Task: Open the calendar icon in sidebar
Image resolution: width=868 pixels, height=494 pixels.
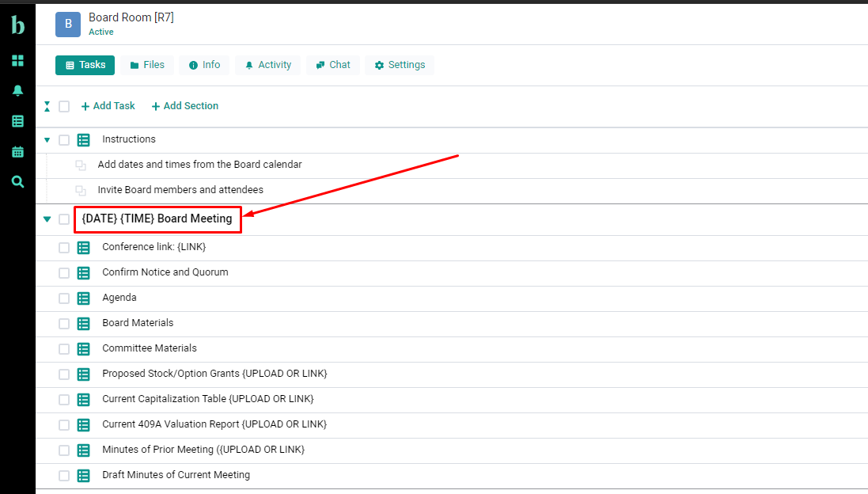Action: [x=17, y=151]
